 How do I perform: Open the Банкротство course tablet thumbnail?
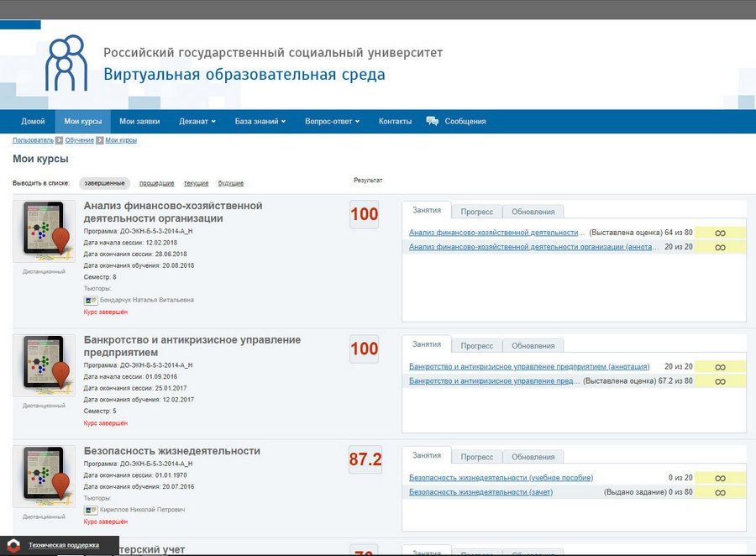click(x=44, y=366)
